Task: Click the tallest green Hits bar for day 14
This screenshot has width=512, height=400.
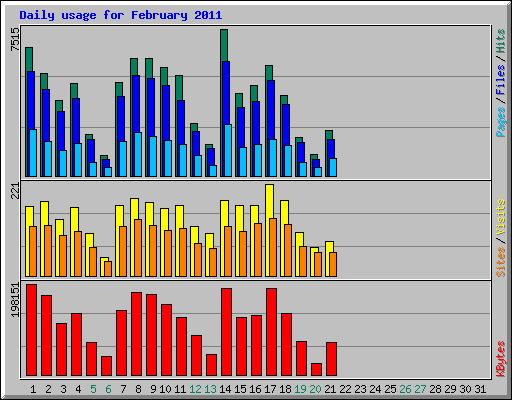Action: tap(224, 45)
